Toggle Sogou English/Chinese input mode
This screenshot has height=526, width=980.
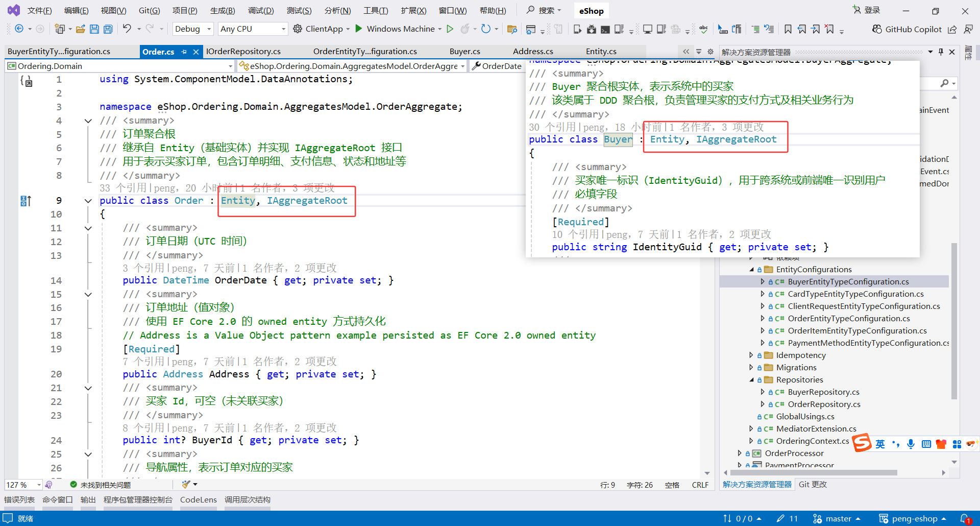coord(880,444)
